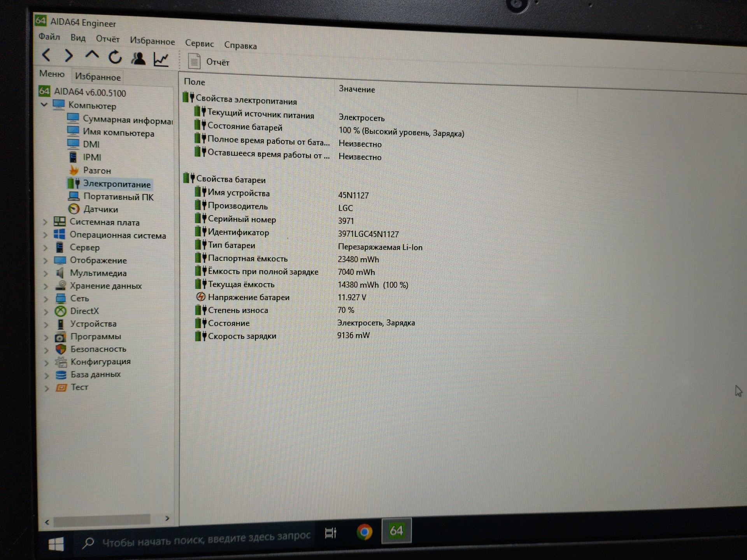Click the Хранение данных disk icon
747x560 pixels.
(61, 285)
